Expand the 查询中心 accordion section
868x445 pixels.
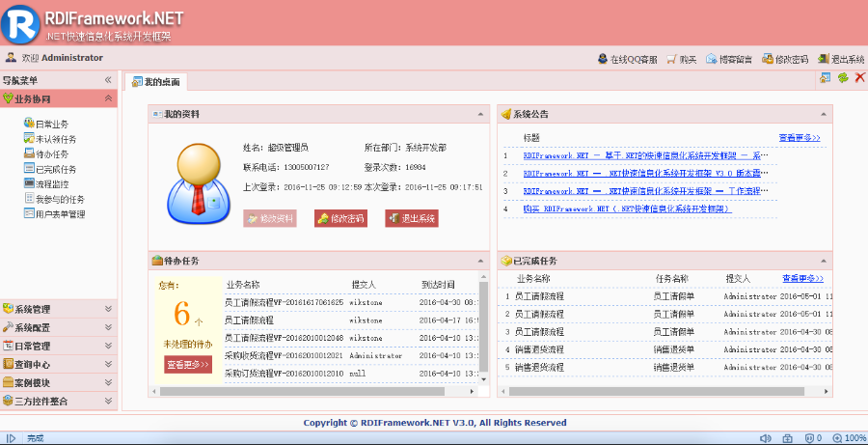(108, 364)
